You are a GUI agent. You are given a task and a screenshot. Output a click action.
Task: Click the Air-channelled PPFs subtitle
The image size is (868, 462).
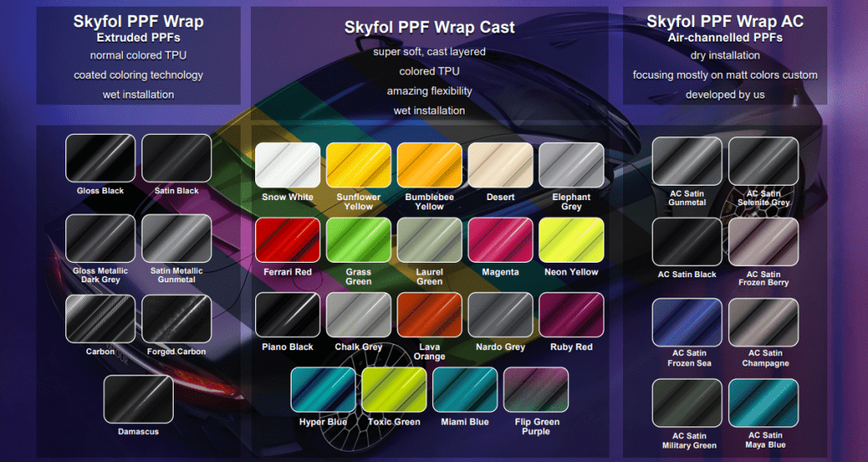726,38
